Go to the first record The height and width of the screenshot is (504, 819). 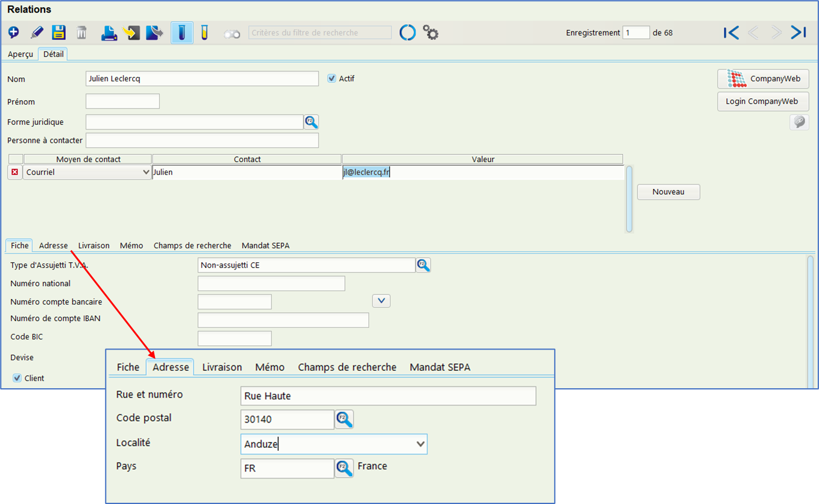coord(731,33)
